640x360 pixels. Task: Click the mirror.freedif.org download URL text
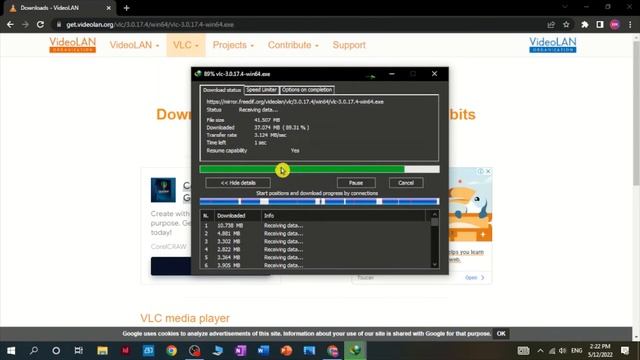295,102
